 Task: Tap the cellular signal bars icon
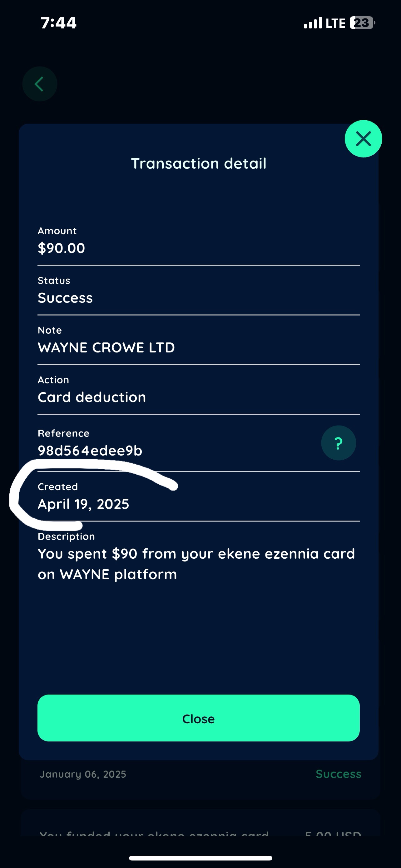(312, 23)
